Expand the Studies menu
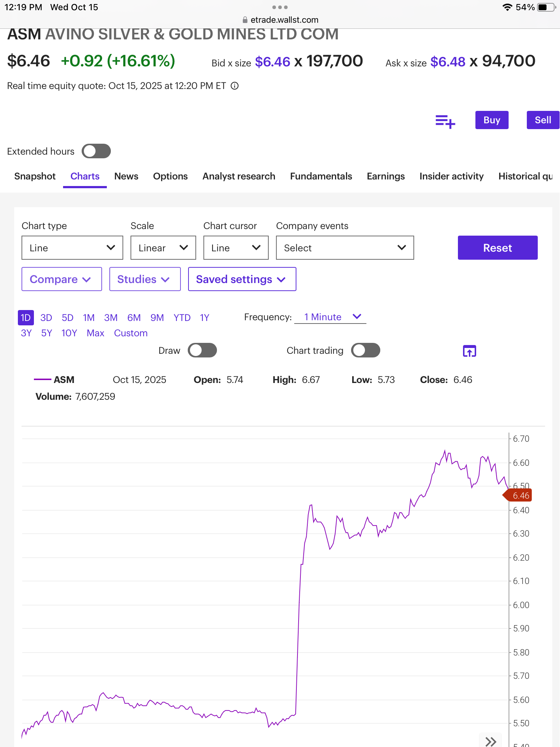This screenshot has width=560, height=747. (145, 279)
